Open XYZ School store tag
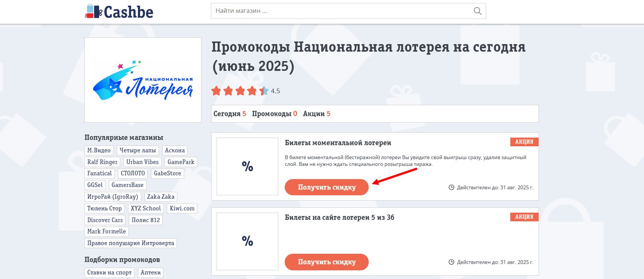 click(x=146, y=208)
